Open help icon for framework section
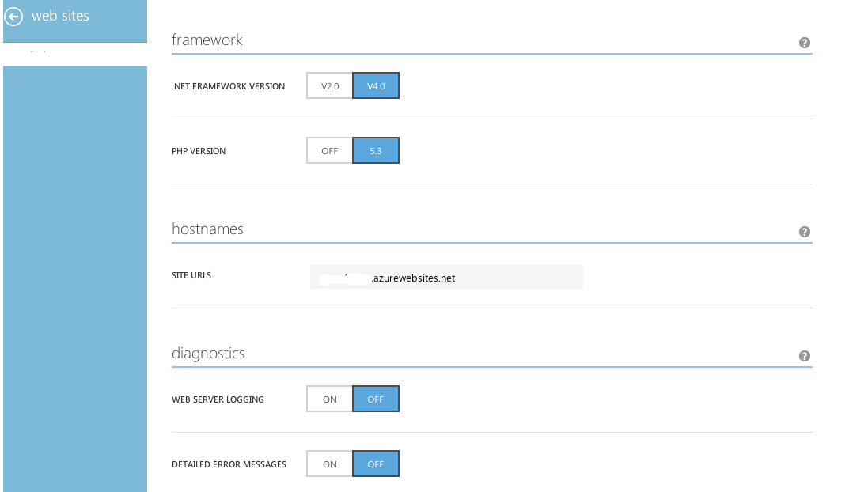 (x=805, y=43)
